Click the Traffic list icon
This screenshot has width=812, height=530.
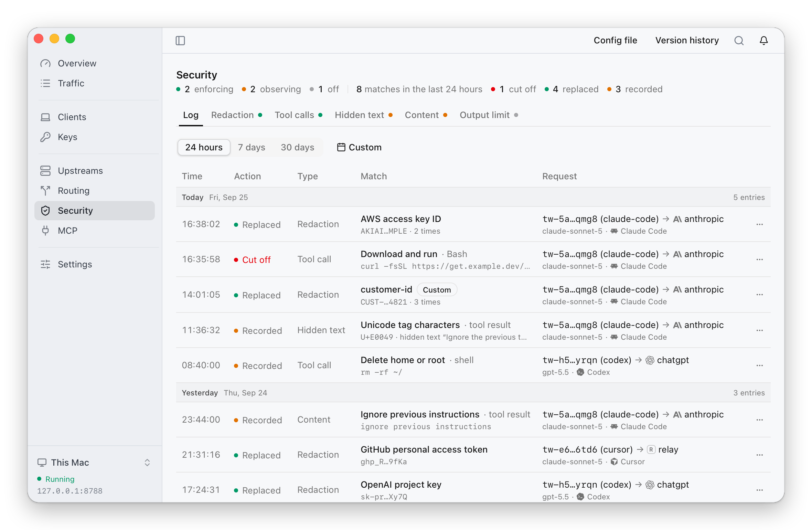(x=45, y=83)
